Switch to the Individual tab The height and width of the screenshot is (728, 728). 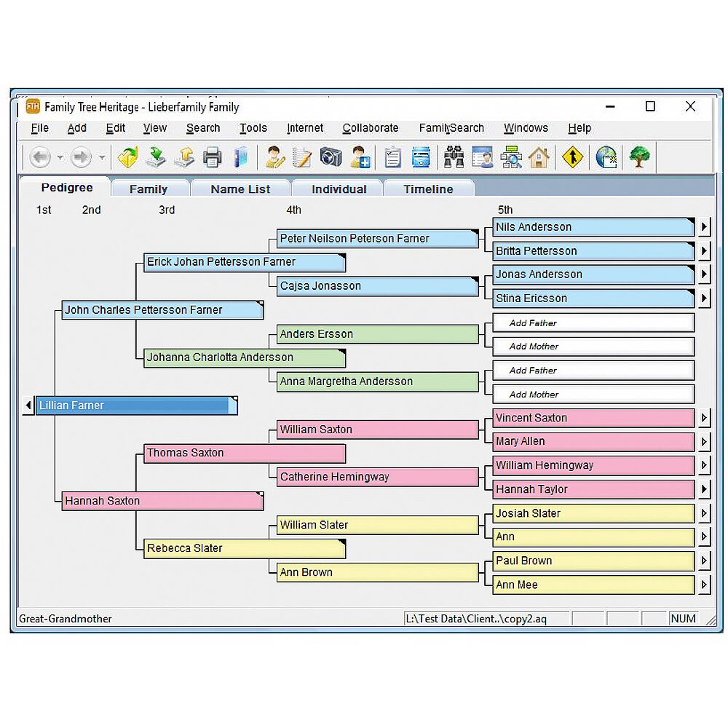339,189
